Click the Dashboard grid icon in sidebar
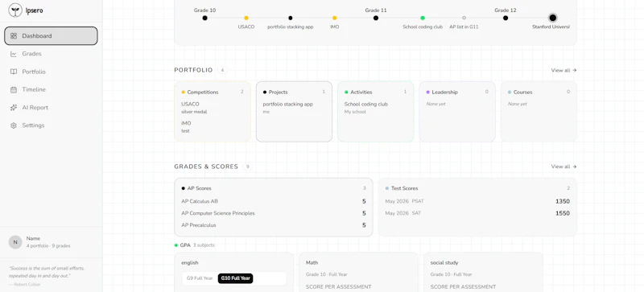The image size is (644, 292). (14, 35)
